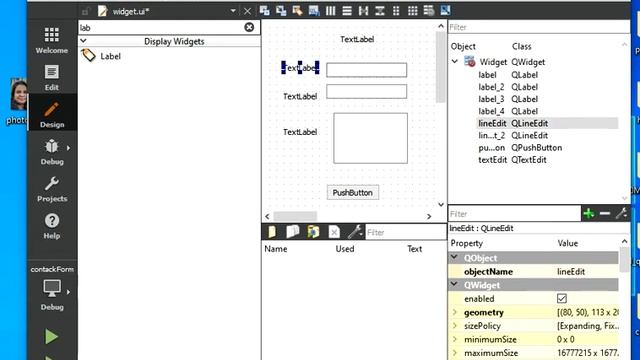The height and width of the screenshot is (360, 640).
Task: Click the action editor Paste icon
Action: (x=313, y=232)
